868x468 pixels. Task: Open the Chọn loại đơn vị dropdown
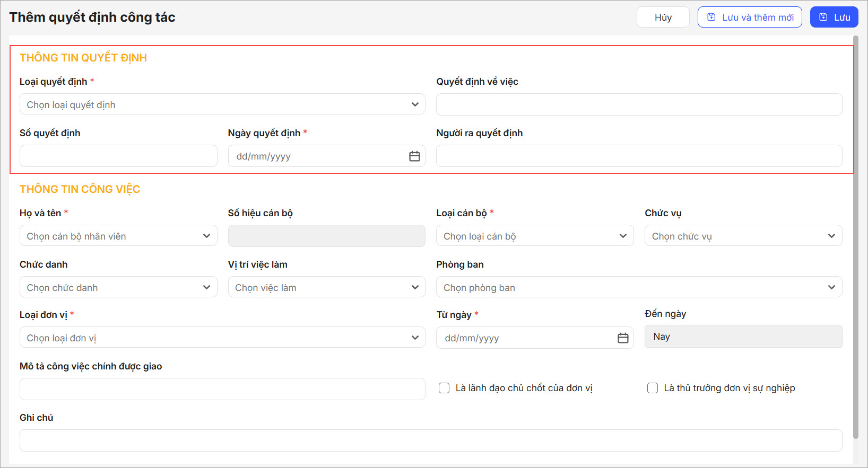coord(222,338)
